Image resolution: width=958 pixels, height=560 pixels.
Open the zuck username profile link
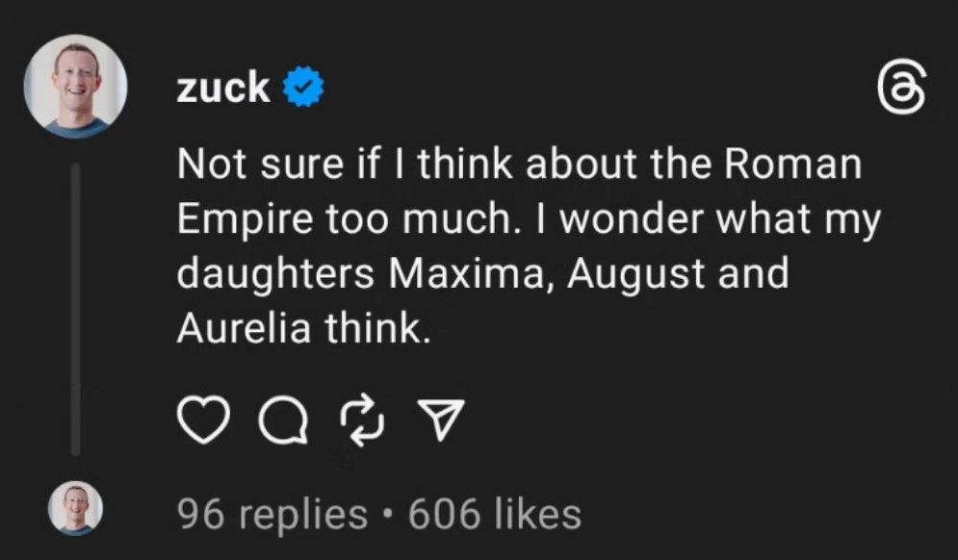coord(223,89)
